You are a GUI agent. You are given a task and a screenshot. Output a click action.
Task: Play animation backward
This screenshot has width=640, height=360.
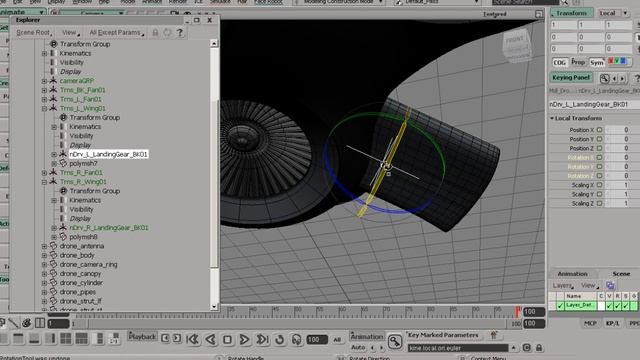click(x=210, y=339)
